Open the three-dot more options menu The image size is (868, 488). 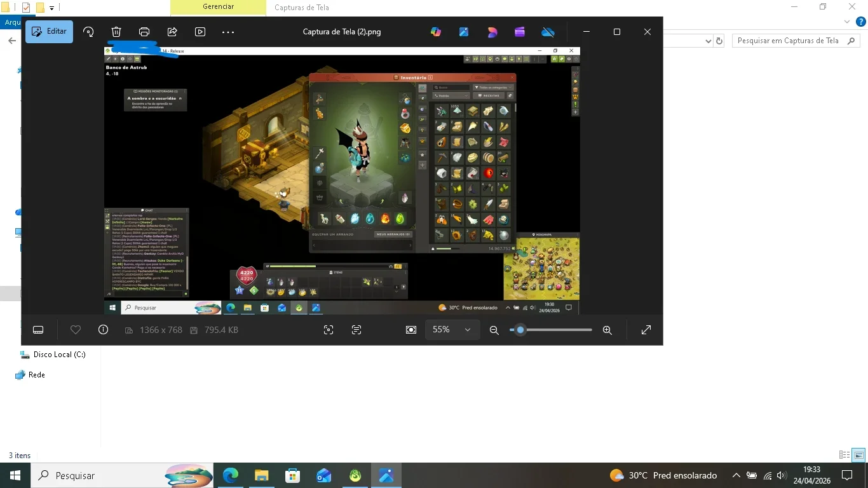pos(228,32)
